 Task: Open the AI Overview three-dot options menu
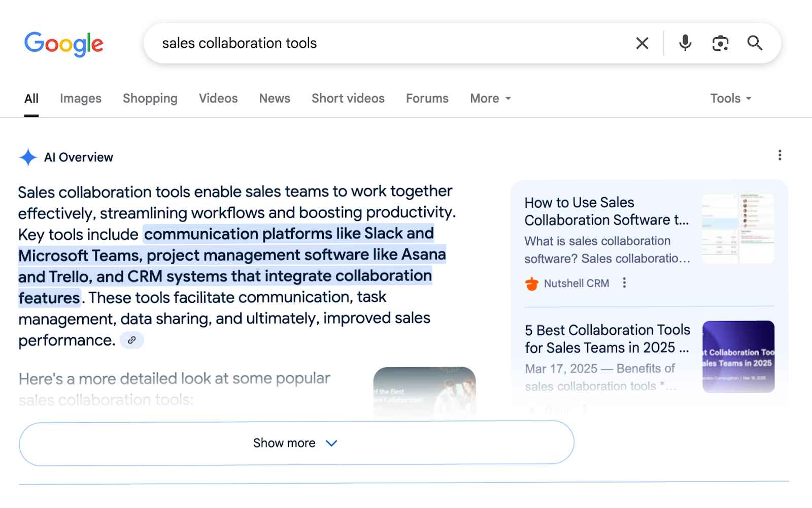pyautogui.click(x=780, y=155)
